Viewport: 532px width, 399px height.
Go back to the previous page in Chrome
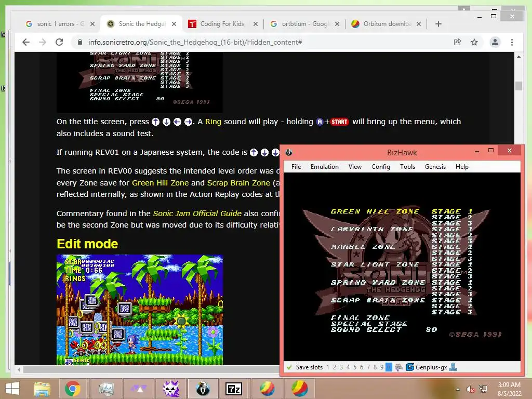26,42
